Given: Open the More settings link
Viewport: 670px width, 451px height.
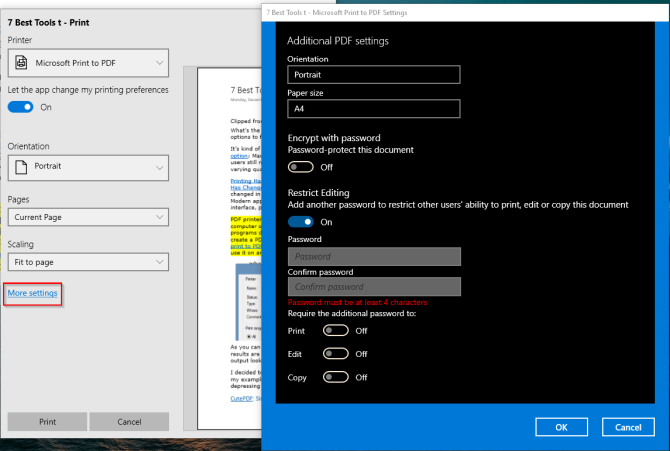Looking at the screenshot, I should 32,293.
